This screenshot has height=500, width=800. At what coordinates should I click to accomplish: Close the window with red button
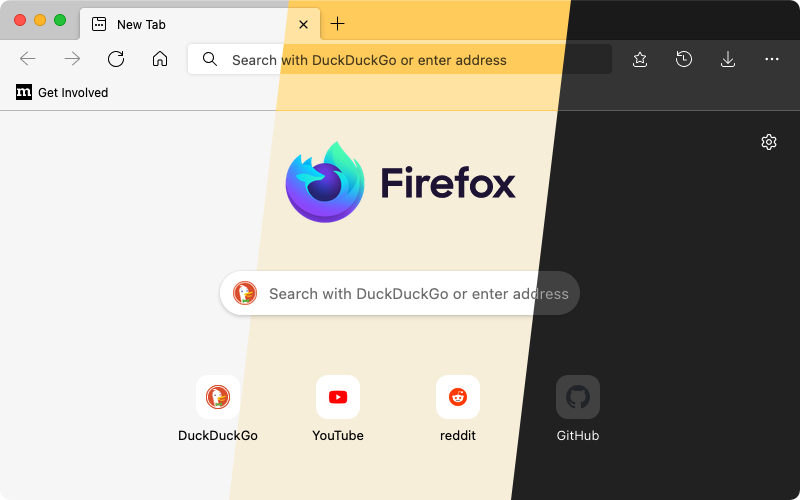click(20, 20)
